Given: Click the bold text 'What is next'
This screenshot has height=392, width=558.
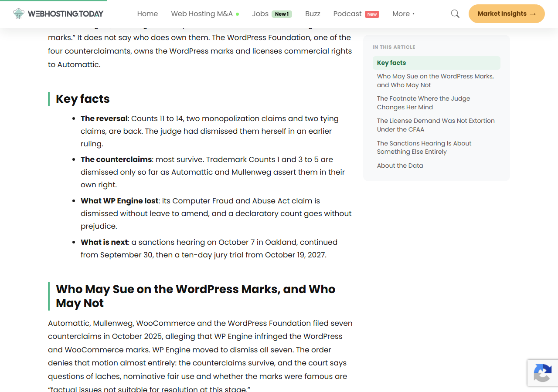Looking at the screenshot, I should click(x=104, y=242).
